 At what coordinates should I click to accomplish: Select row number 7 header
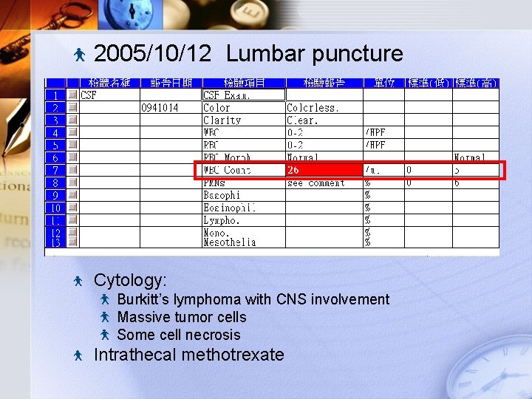(55, 170)
